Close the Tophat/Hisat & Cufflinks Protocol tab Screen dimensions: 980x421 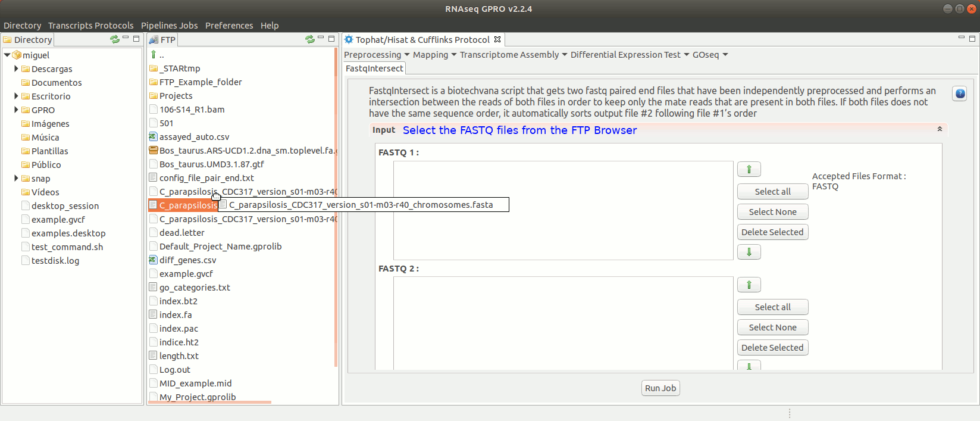[x=497, y=39]
